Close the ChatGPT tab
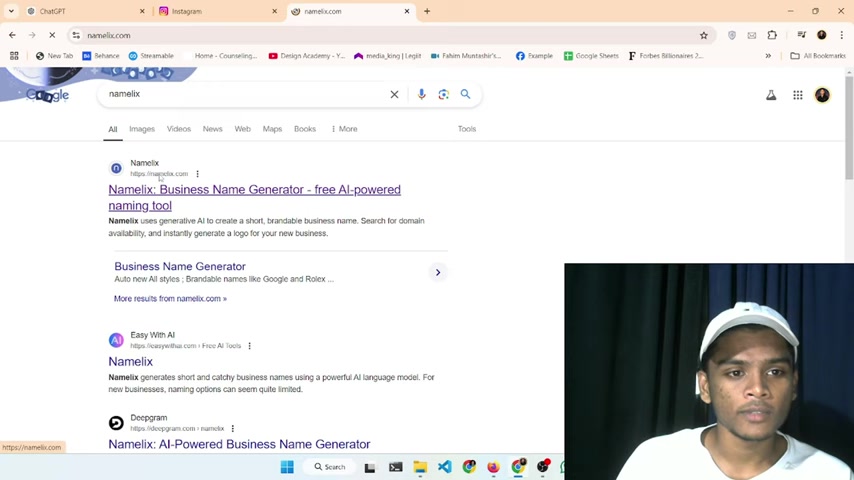 pyautogui.click(x=142, y=11)
